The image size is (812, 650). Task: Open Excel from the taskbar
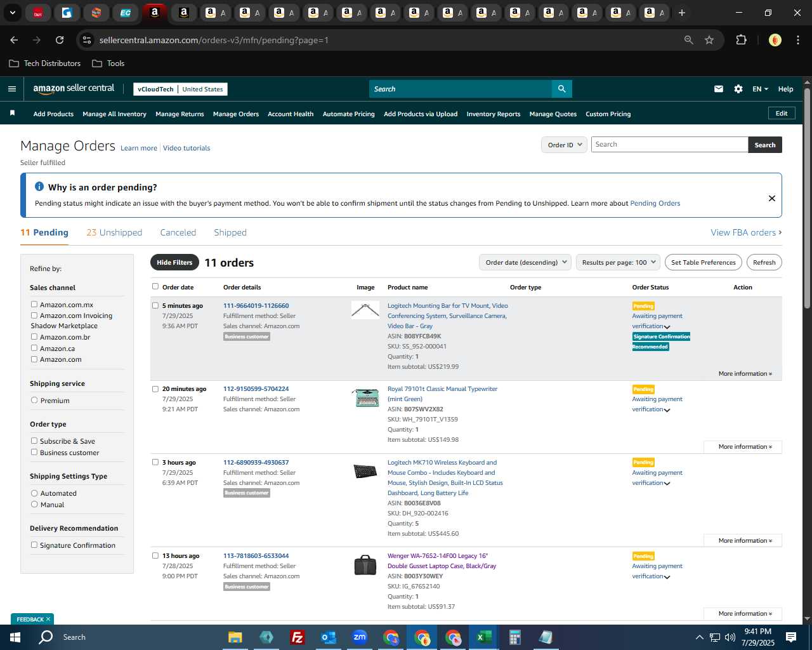pos(483,637)
